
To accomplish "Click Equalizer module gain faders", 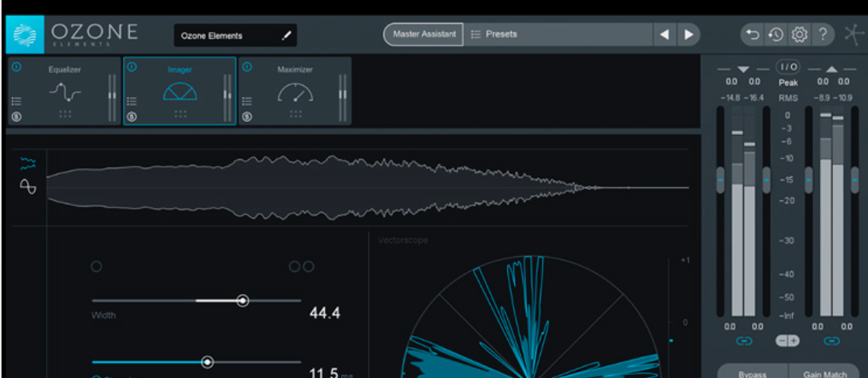I will click(x=112, y=98).
